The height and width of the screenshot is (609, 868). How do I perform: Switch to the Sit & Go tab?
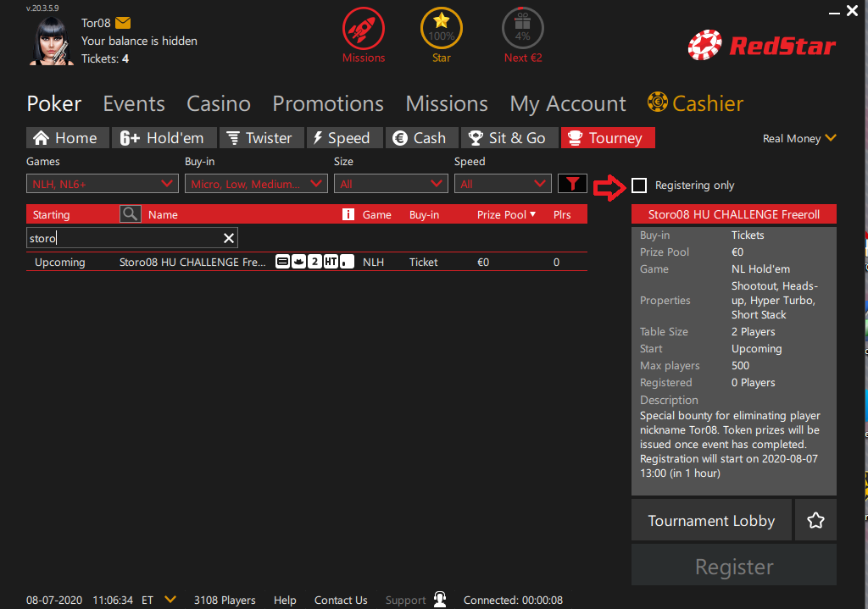509,138
